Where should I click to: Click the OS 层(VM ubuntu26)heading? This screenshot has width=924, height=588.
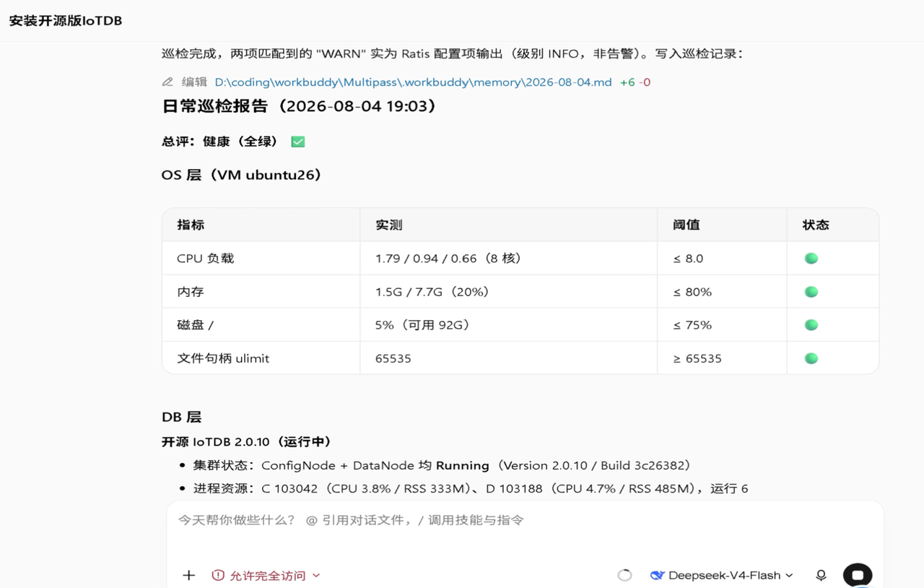click(242, 175)
